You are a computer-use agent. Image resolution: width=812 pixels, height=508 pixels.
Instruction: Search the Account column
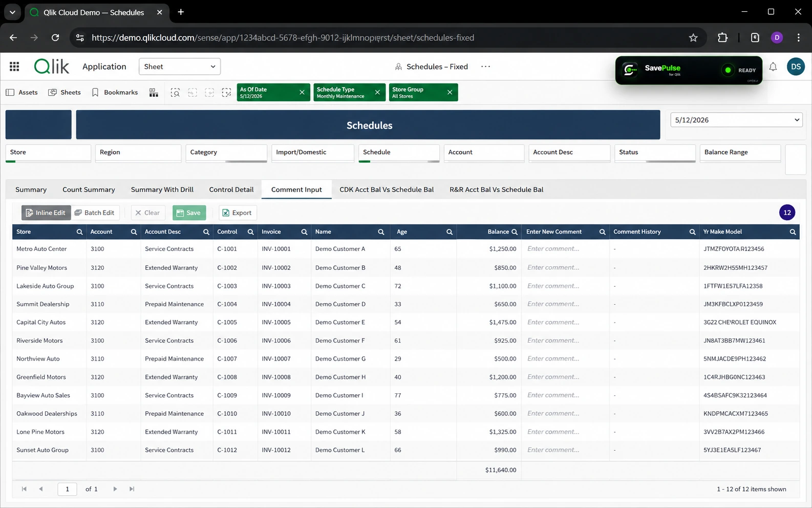coord(134,232)
